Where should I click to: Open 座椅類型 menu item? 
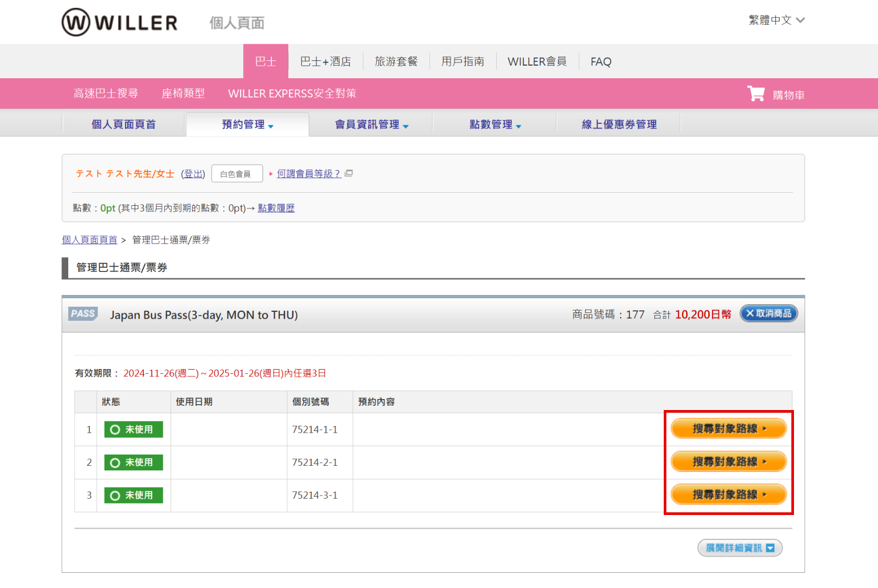pos(183,93)
